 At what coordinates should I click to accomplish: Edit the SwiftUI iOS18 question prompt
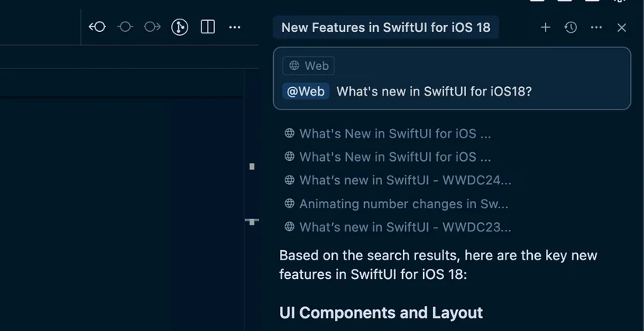coord(434,91)
